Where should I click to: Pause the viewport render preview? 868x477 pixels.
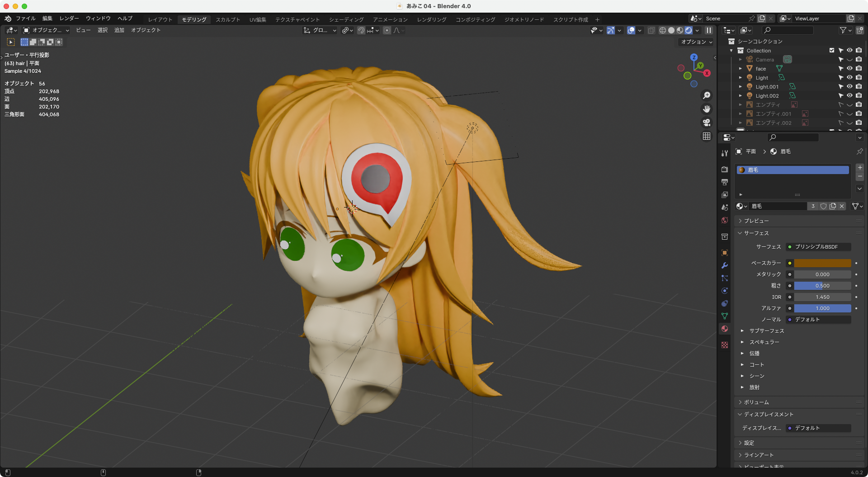(709, 30)
